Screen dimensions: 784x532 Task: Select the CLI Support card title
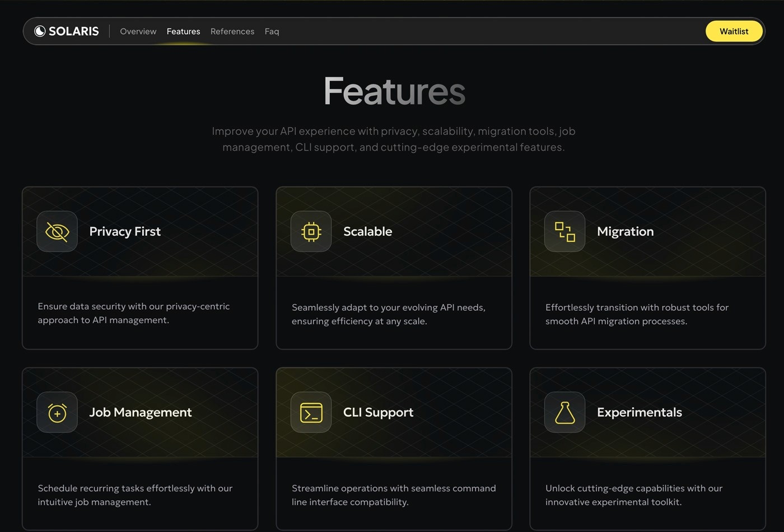click(x=378, y=412)
